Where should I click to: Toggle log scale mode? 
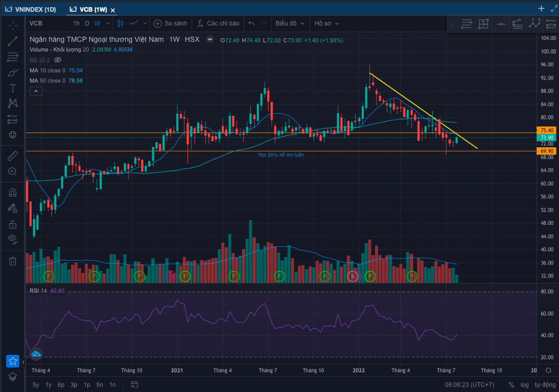click(x=524, y=384)
